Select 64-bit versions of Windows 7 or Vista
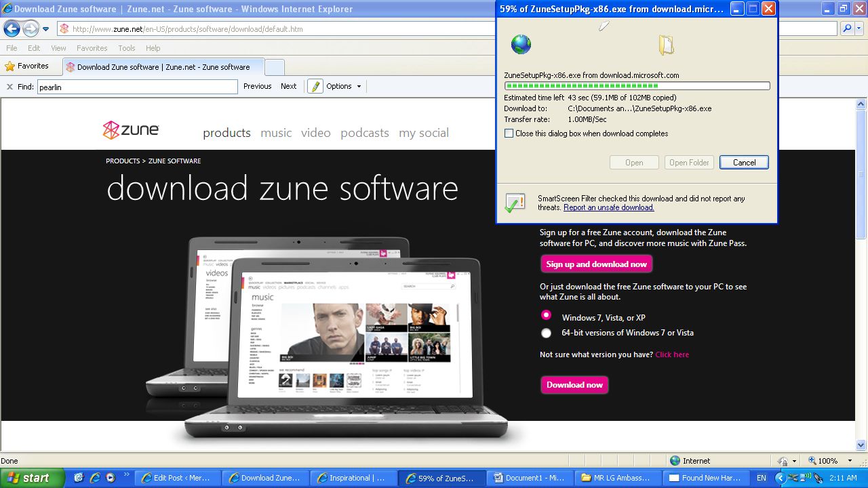Screen dimensions: 868x488 (x=547, y=333)
